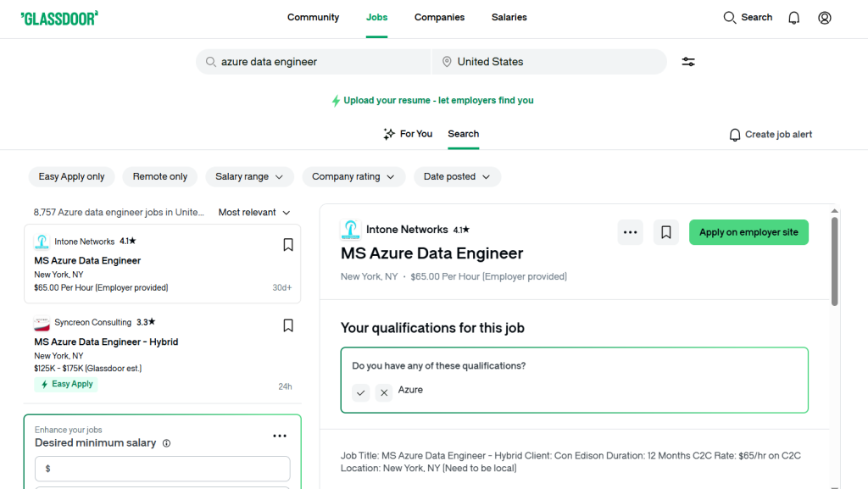Open notifications bell in header
Viewport: 868px width, 489px height.
pos(793,18)
